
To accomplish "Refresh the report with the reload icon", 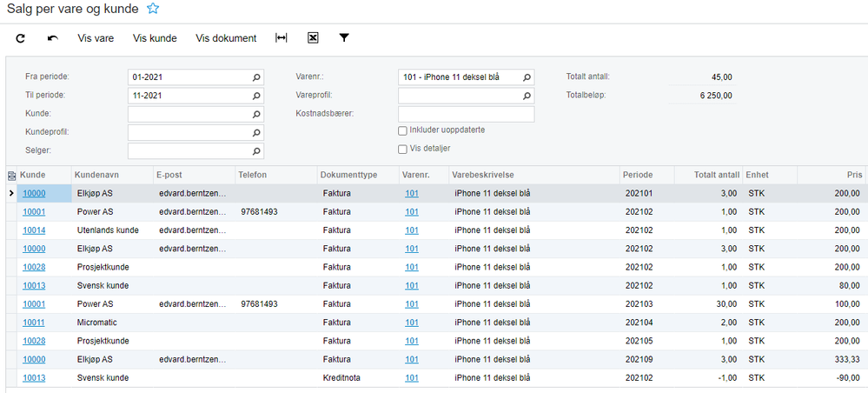I will 21,38.
